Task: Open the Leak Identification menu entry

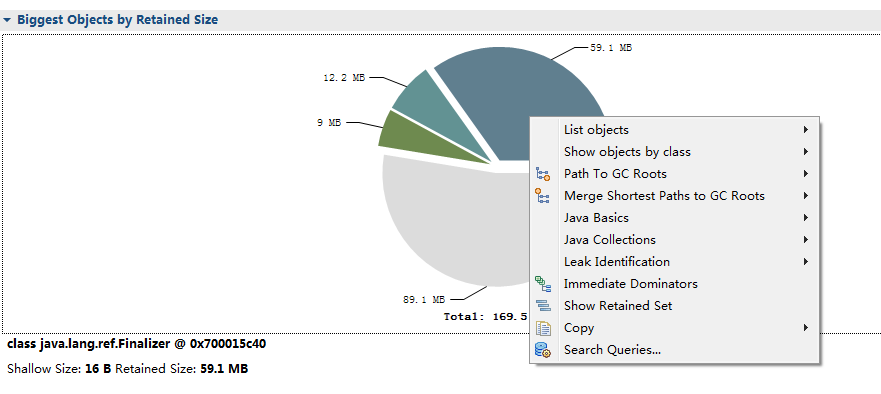Action: point(674,261)
